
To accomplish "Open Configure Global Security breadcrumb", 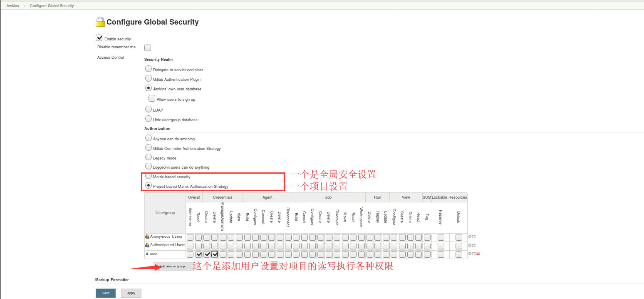I will coord(52,6).
